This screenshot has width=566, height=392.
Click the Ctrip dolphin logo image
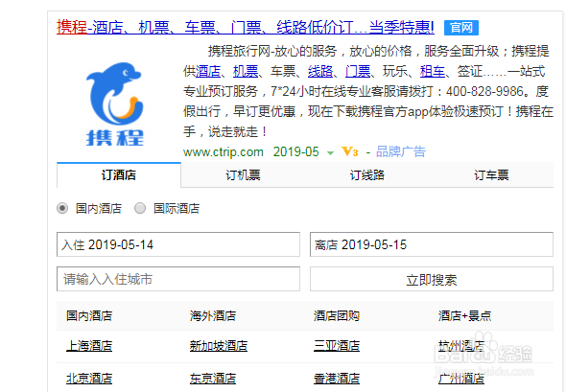[x=115, y=104]
